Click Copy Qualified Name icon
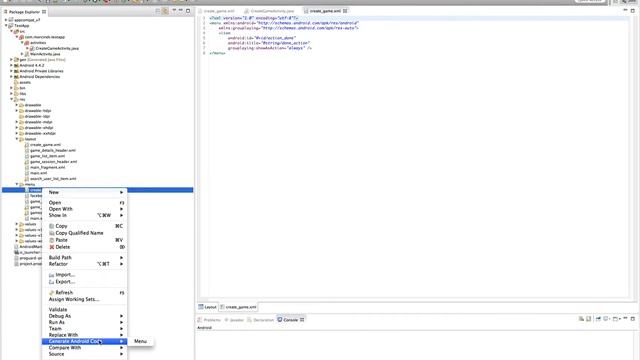640x360 pixels. 51,233
